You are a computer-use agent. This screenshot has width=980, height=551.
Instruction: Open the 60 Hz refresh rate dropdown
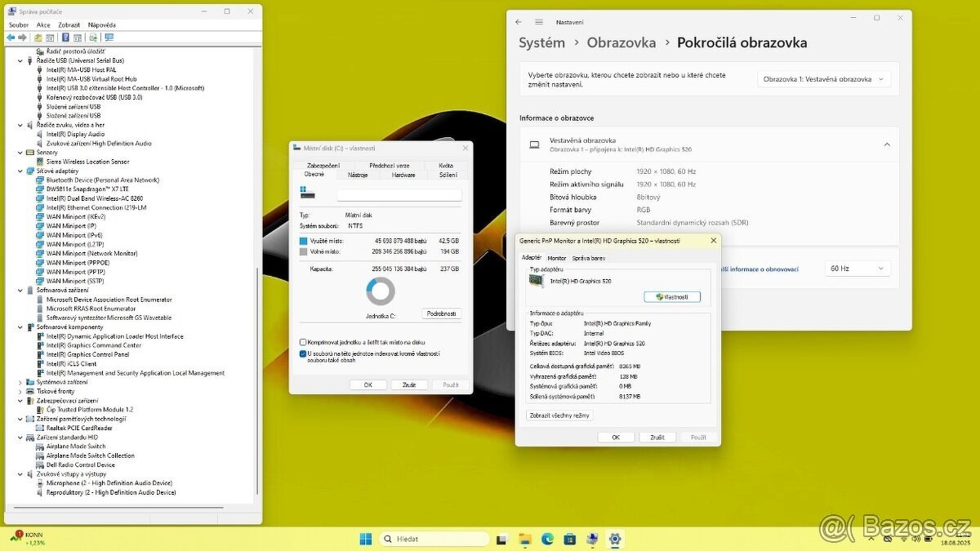pos(857,268)
